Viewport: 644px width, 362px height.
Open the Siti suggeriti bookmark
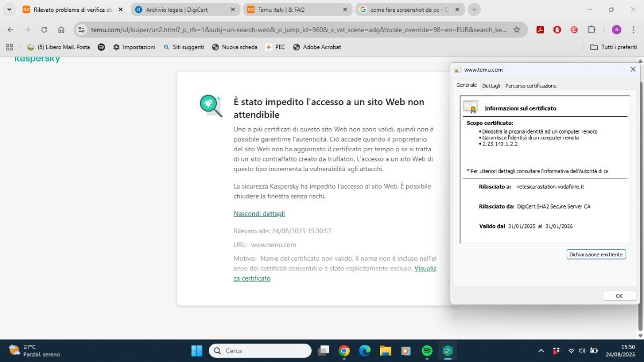184,47
